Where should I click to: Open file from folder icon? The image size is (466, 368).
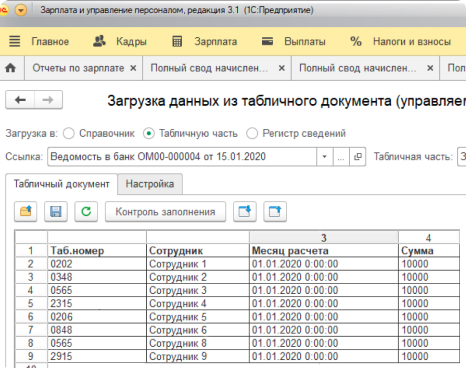[x=26, y=212]
